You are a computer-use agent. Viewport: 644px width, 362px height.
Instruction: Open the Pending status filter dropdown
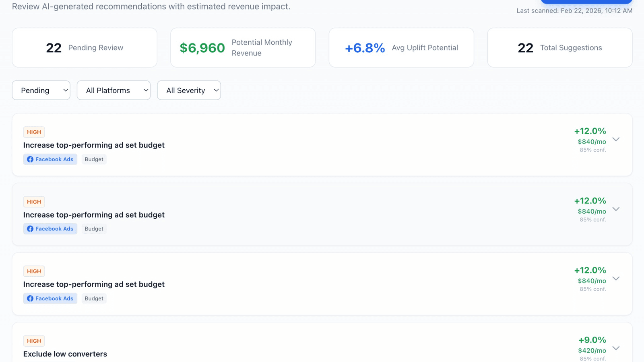[x=41, y=90]
